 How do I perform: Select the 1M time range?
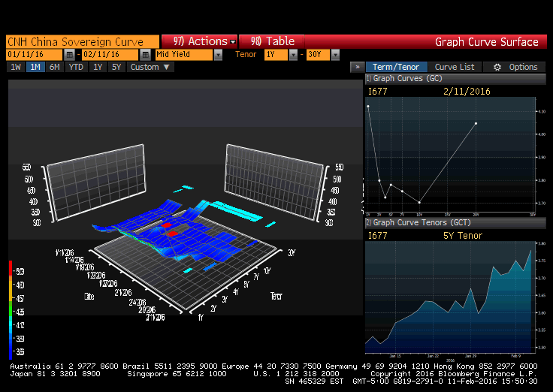(35, 67)
